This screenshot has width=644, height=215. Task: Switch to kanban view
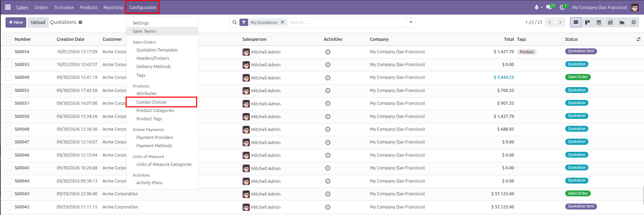point(587,22)
